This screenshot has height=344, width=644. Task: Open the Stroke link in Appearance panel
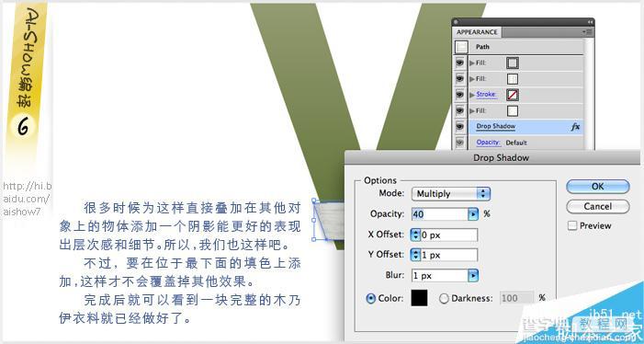tap(486, 95)
